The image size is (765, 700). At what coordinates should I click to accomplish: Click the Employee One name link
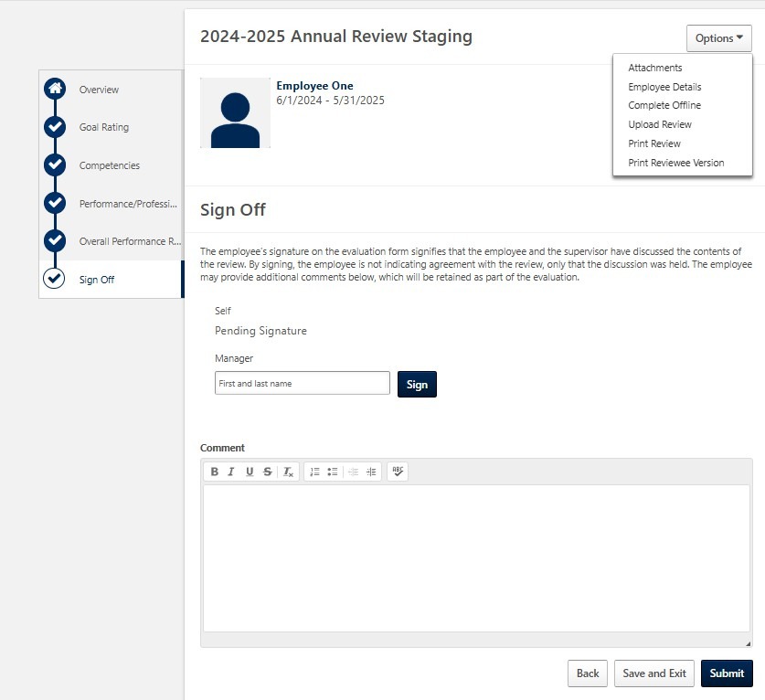point(314,86)
